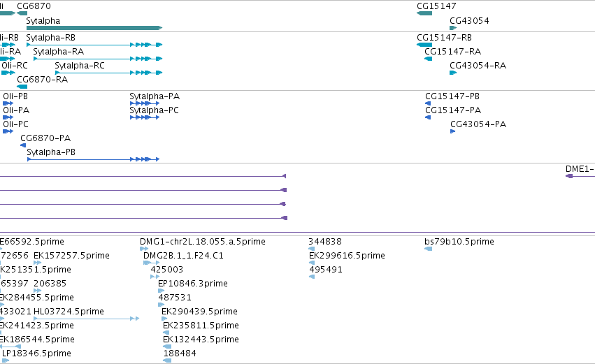The width and height of the screenshot is (595, 364).
Task: Click the CG6870-RA transcript glyph
Action: tap(22, 87)
